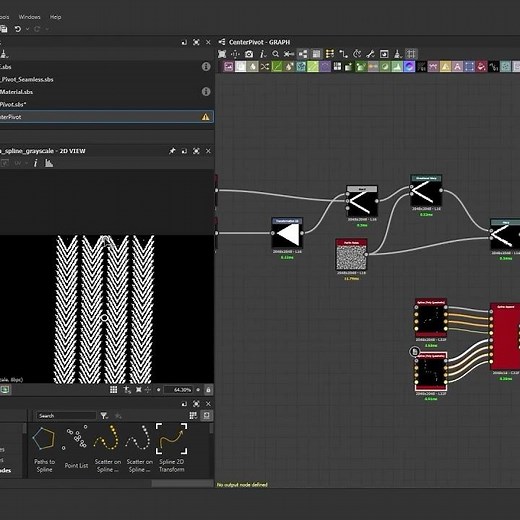
Task: Add a Blend node from the atomic toolbar
Action: (241, 67)
